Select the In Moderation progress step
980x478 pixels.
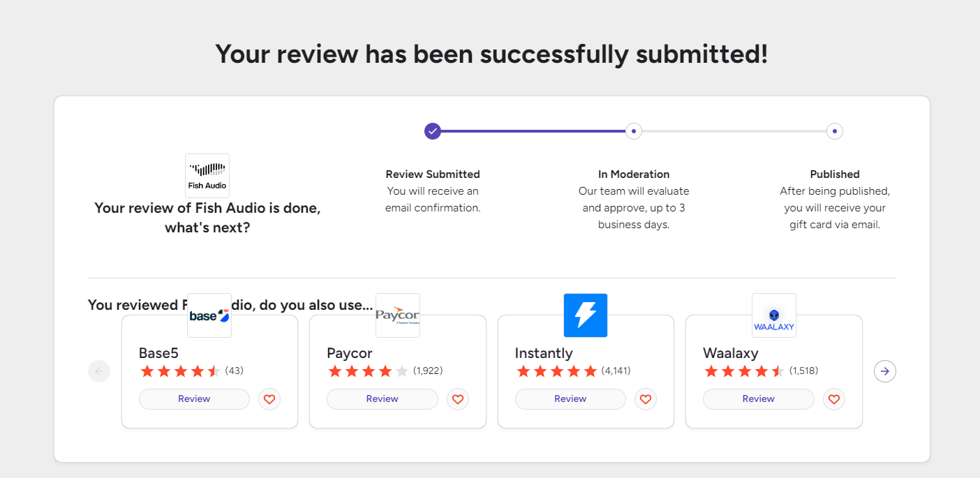click(634, 130)
